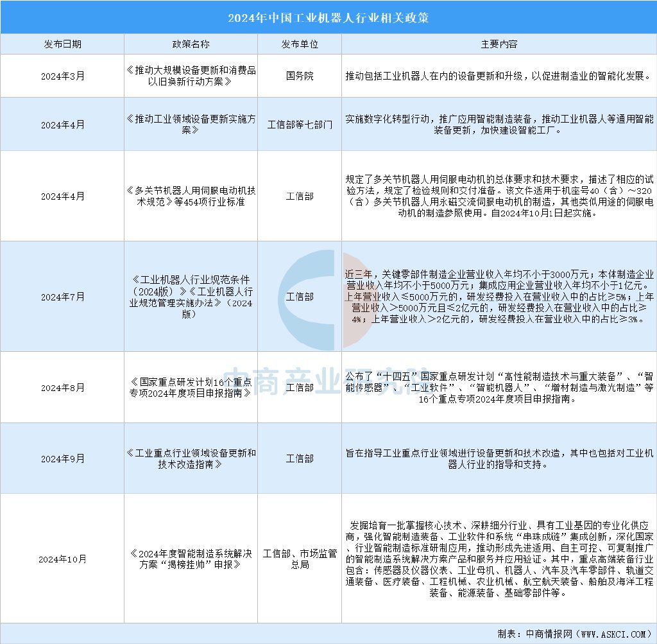
Task: Select the 政策名称 column header
Action: tap(191, 44)
